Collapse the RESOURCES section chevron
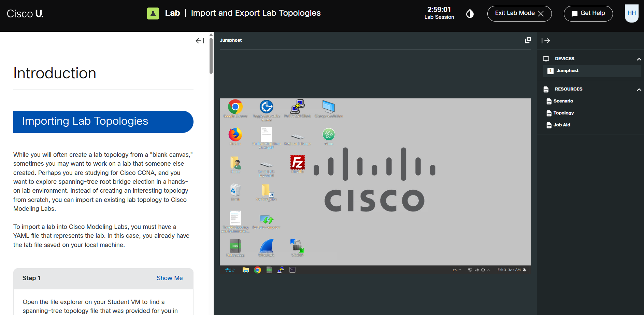This screenshot has width=644, height=315. pyautogui.click(x=639, y=90)
